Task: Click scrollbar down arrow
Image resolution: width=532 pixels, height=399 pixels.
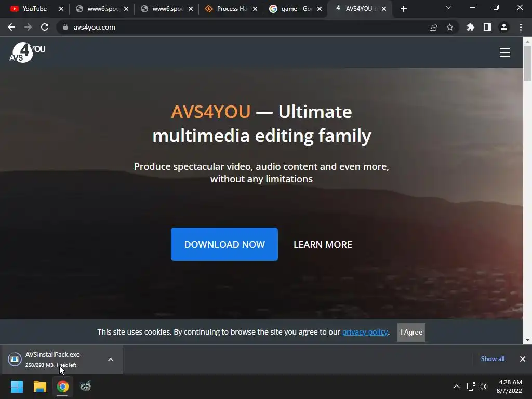Action: click(x=527, y=340)
